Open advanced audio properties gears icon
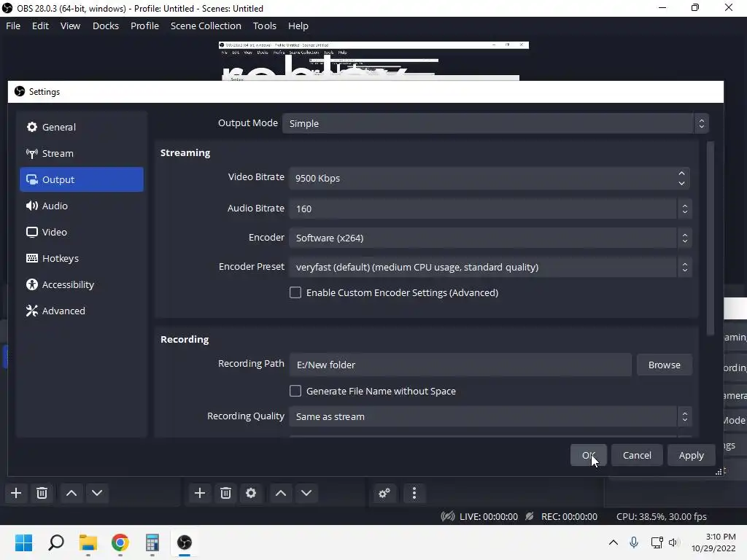Screen dimensions: 747x560 [x=384, y=493]
